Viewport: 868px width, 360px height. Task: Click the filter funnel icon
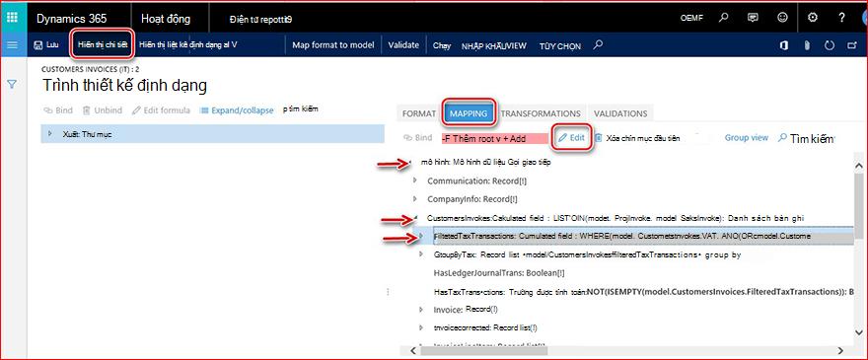(x=12, y=84)
